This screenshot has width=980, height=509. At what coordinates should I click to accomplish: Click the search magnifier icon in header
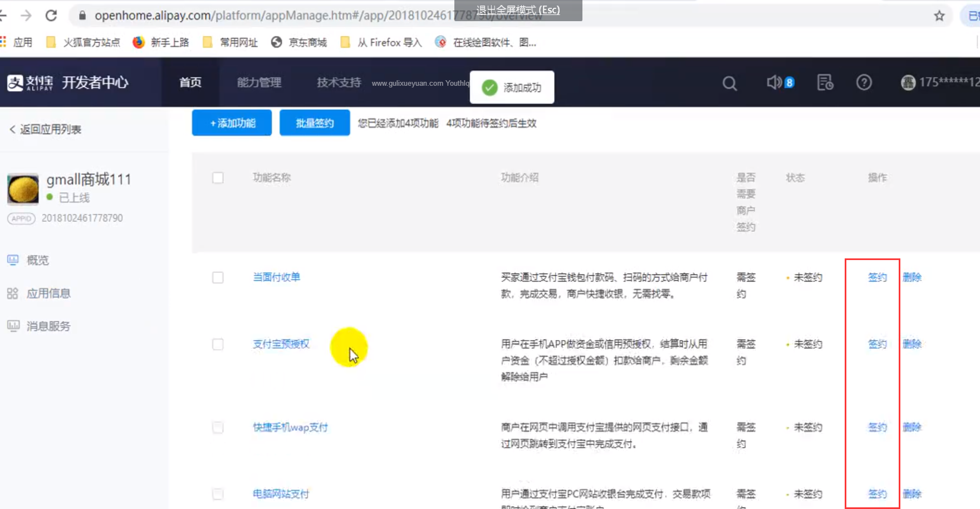pyautogui.click(x=729, y=83)
